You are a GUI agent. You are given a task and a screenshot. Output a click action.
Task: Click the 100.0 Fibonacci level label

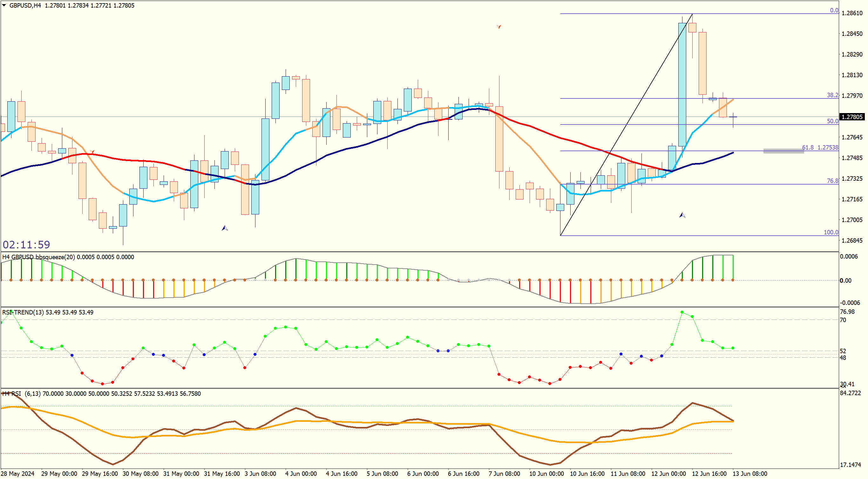point(831,233)
